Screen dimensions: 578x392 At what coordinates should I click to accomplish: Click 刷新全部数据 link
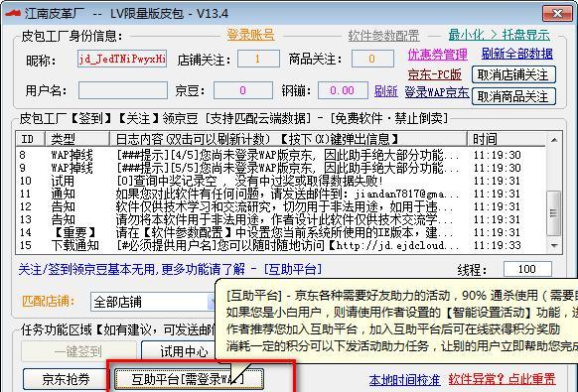(516, 54)
